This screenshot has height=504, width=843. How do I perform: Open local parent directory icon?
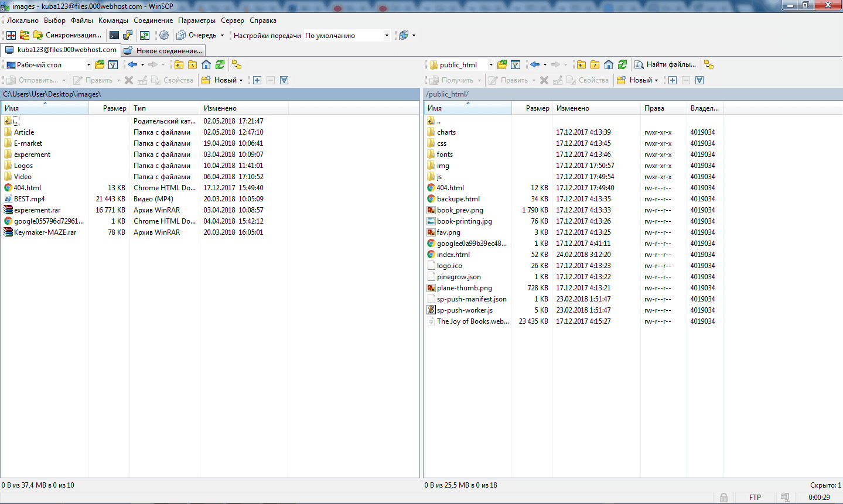[x=179, y=64]
